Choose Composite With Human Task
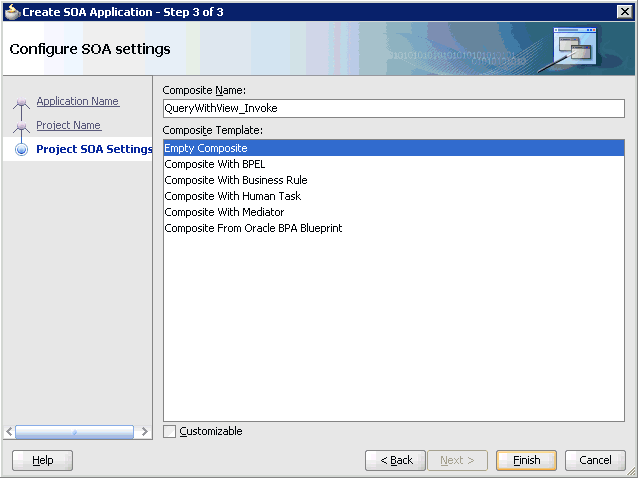The image size is (638, 478). [393, 196]
